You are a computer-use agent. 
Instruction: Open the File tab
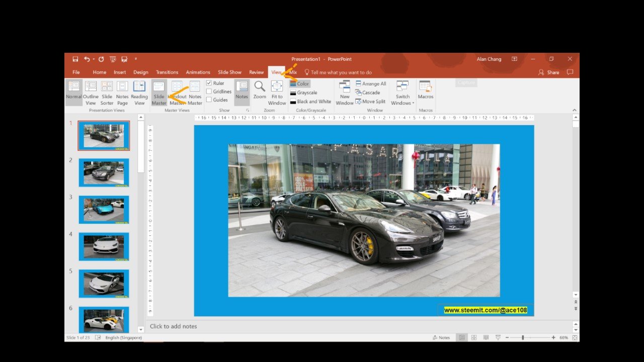(x=76, y=72)
